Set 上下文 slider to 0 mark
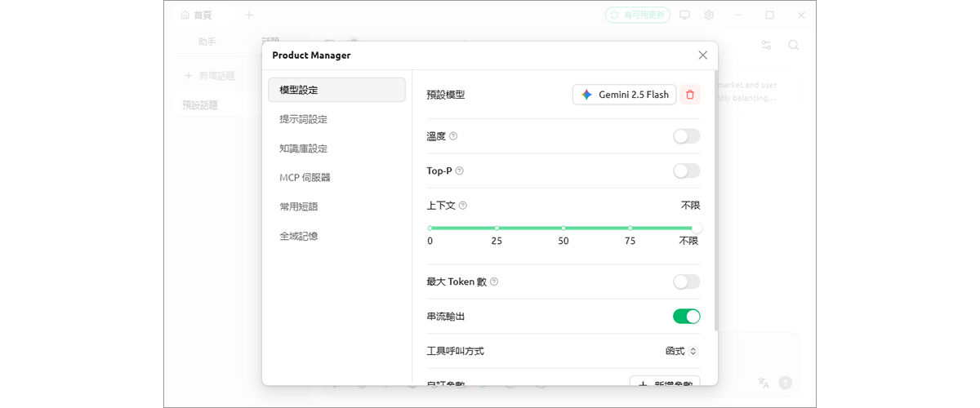Image resolution: width=980 pixels, height=408 pixels. [x=430, y=228]
